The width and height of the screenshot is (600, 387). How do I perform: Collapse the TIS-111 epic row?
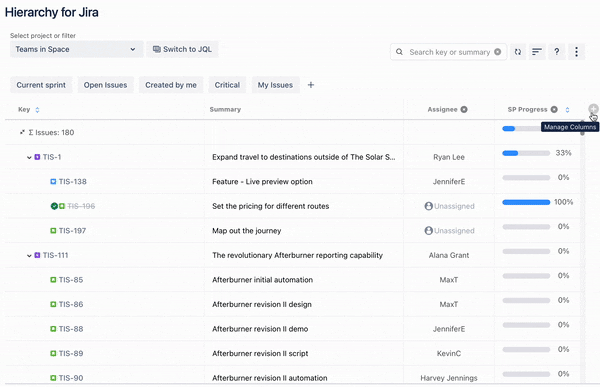click(x=29, y=255)
